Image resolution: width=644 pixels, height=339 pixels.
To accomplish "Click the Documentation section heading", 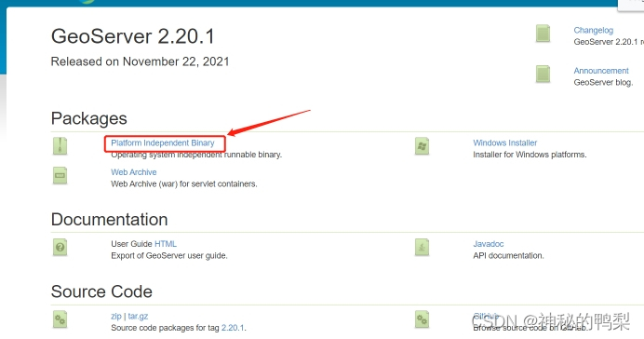I will [x=109, y=220].
